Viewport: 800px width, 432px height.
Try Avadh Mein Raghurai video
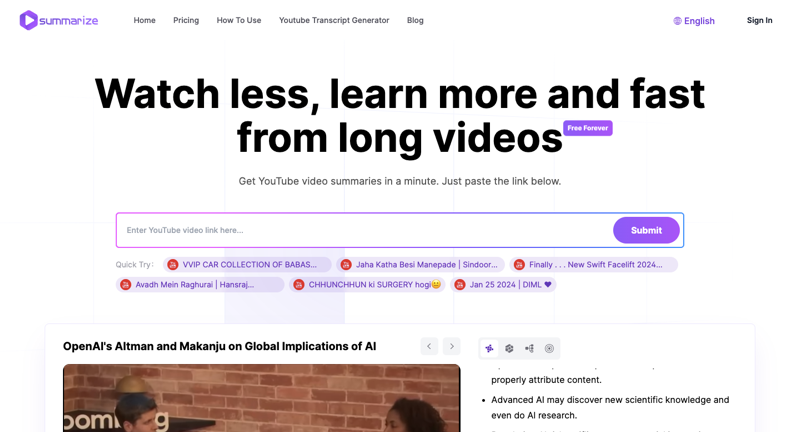pyautogui.click(x=200, y=285)
